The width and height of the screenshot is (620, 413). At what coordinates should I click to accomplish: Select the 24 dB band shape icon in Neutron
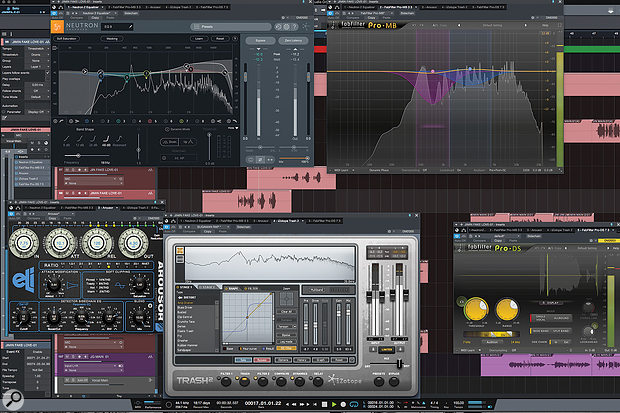93,139
